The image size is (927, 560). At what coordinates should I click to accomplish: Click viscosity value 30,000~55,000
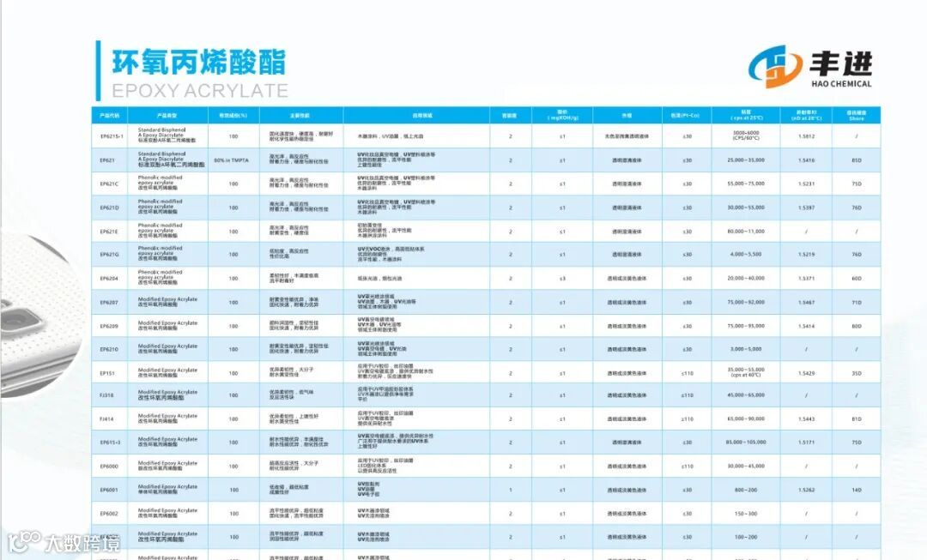coord(746,208)
